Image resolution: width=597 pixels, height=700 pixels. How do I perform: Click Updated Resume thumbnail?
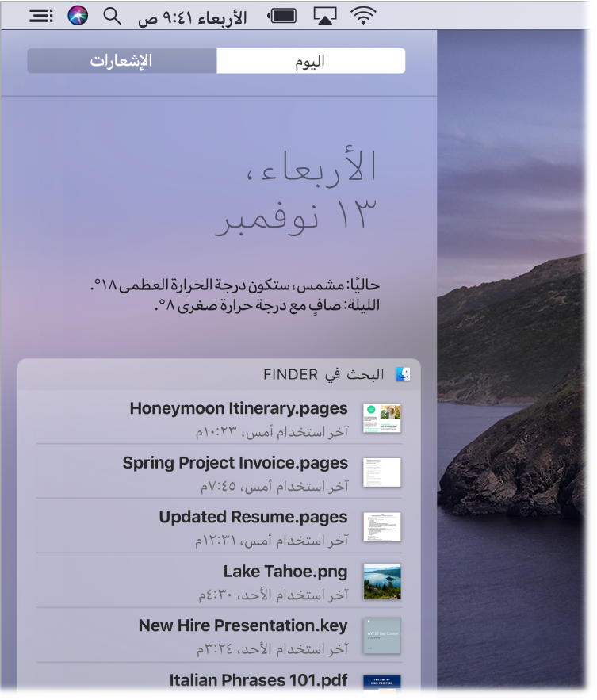pyautogui.click(x=382, y=527)
